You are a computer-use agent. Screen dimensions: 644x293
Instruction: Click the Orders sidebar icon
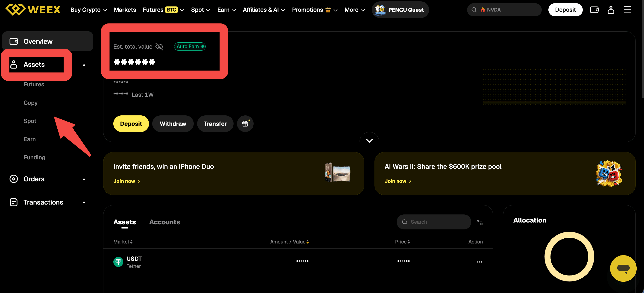14,179
